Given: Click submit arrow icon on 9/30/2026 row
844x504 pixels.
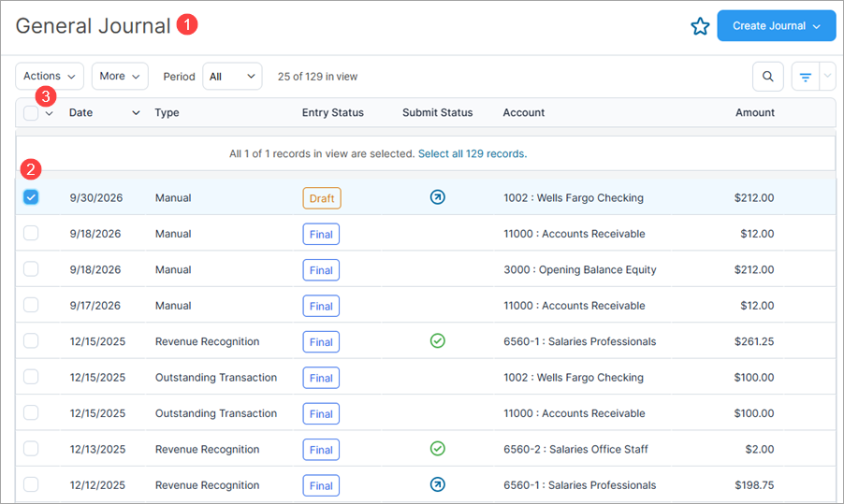Looking at the screenshot, I should click(x=438, y=197).
